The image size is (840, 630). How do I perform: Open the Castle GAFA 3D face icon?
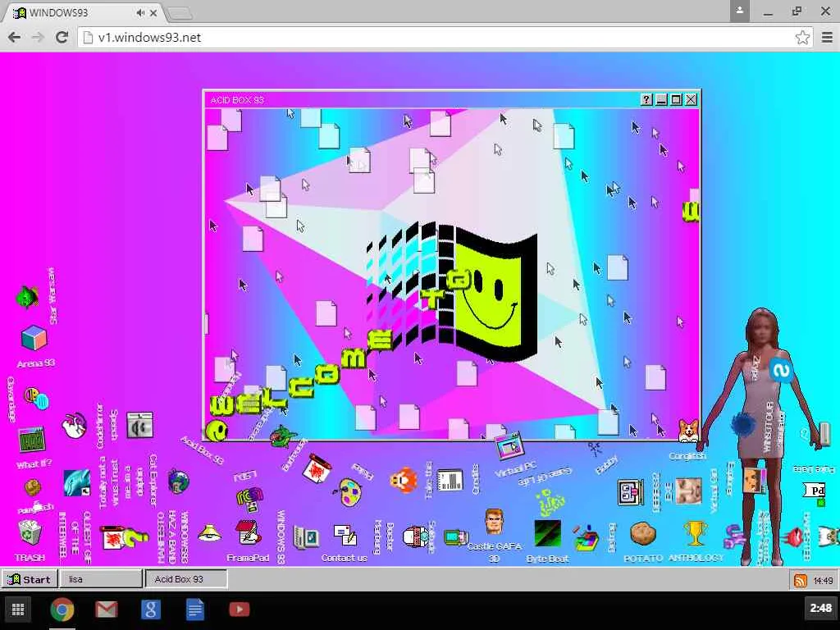[493, 522]
